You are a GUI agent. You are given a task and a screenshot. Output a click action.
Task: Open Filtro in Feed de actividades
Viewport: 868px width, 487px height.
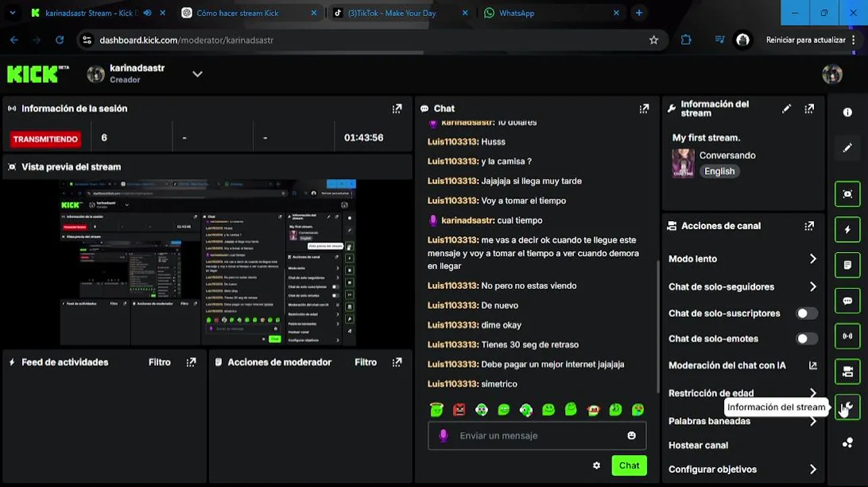pos(160,362)
